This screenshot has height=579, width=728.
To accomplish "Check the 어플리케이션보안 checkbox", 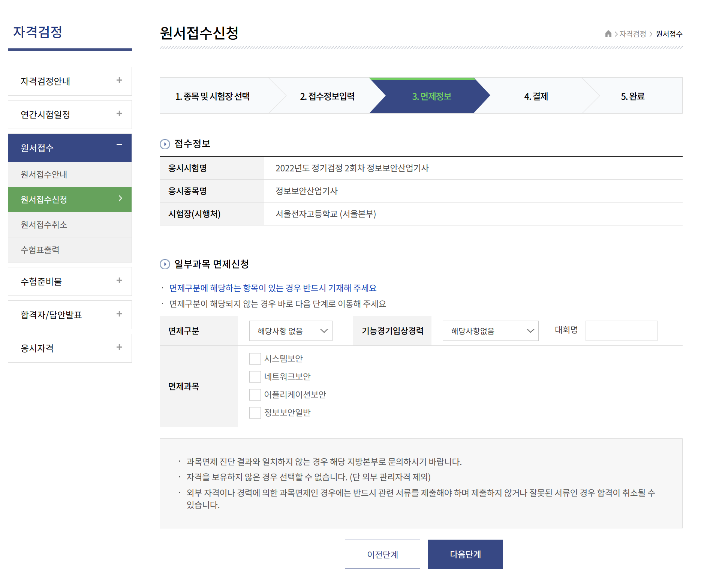I will (x=255, y=395).
